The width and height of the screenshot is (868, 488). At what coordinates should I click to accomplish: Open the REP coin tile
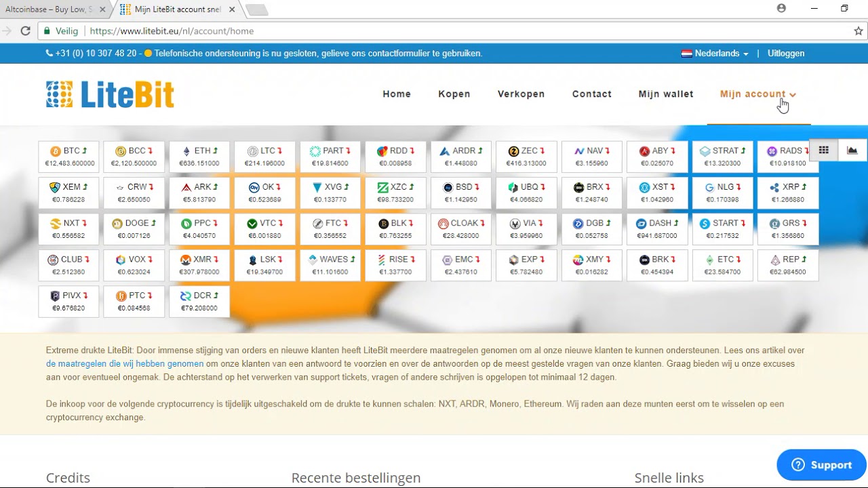point(788,265)
